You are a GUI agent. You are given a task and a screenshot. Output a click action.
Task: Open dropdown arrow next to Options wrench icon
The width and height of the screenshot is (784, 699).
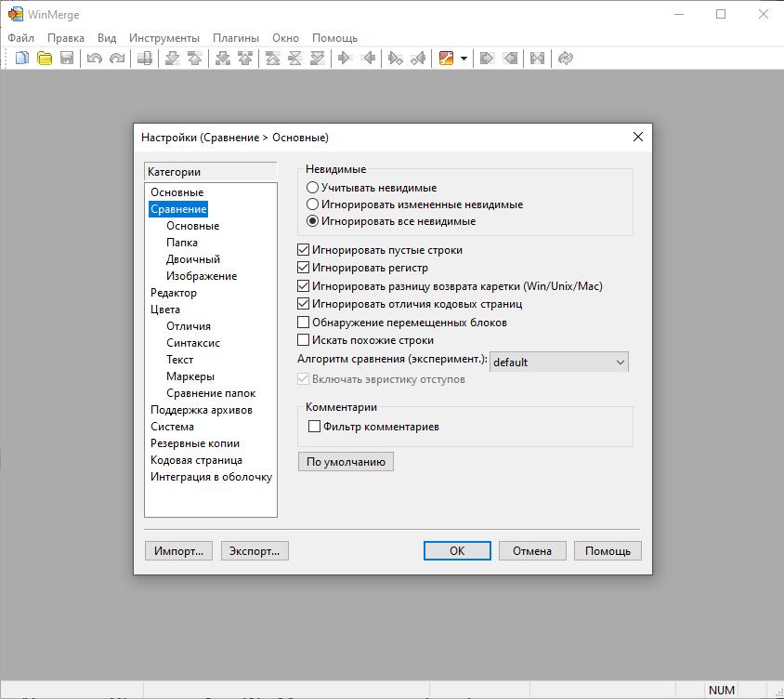(x=464, y=59)
